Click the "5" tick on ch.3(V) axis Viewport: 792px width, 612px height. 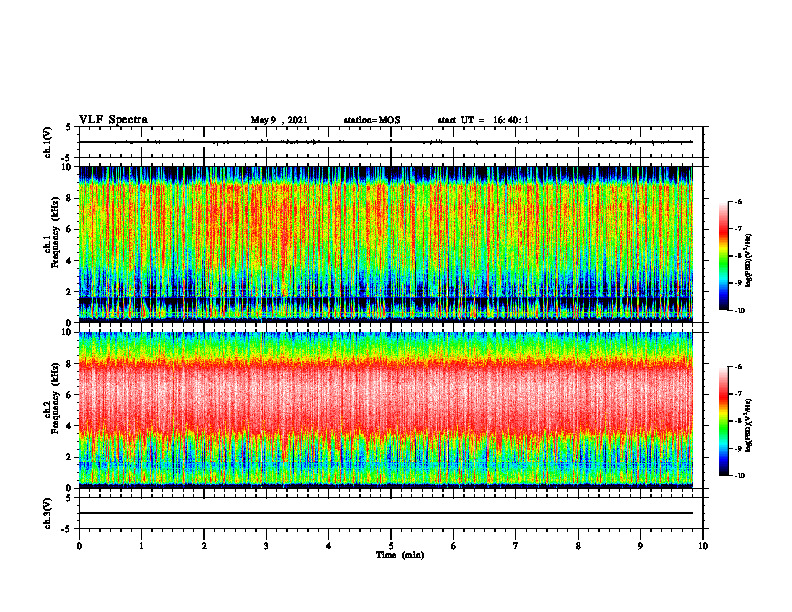pyautogui.click(x=68, y=498)
